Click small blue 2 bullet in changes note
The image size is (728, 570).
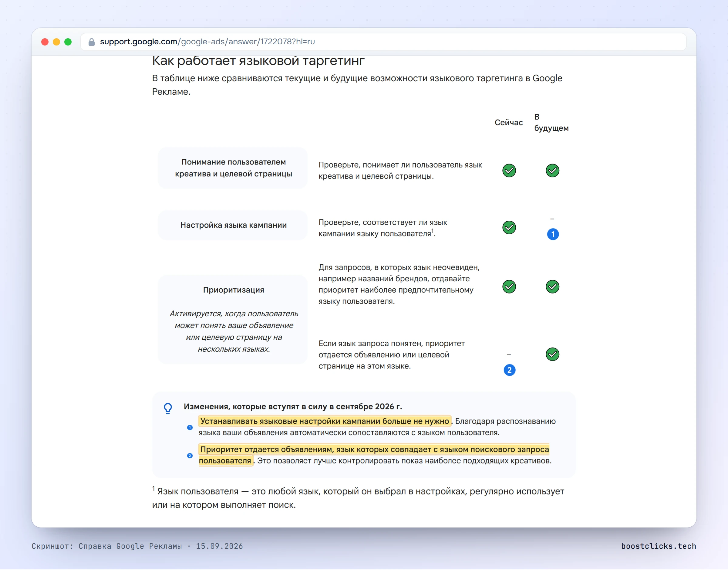pyautogui.click(x=190, y=456)
